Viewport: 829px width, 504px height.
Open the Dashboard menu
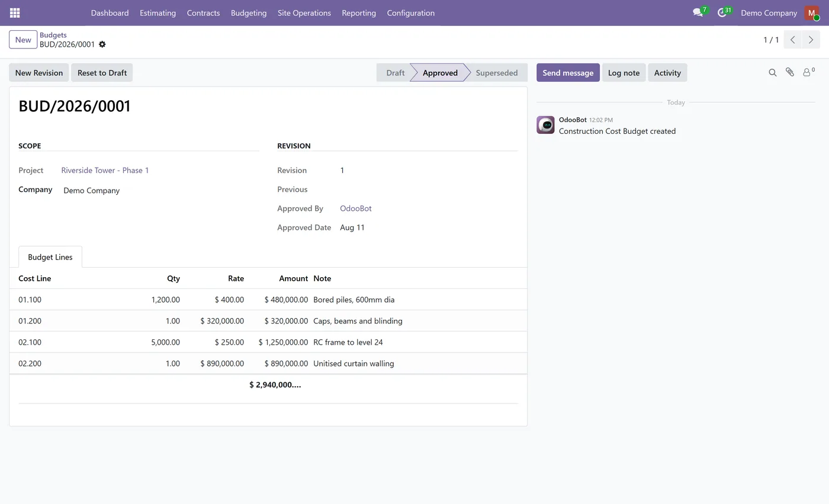pos(110,13)
